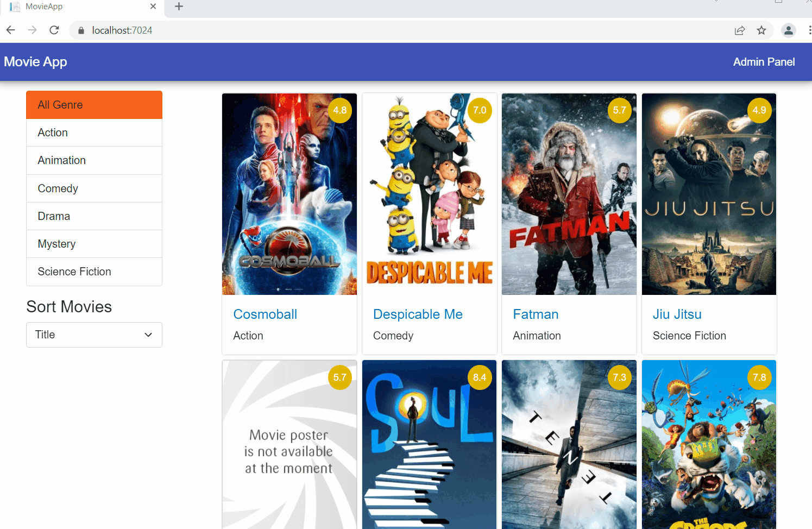The image size is (812, 529).
Task: Expand the Sort Movies Title dropdown
Action: (94, 335)
